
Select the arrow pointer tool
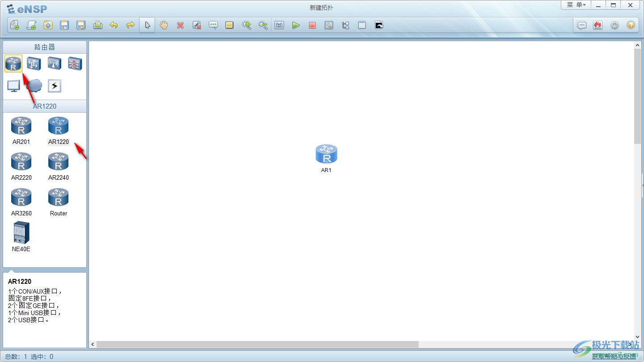pyautogui.click(x=147, y=25)
